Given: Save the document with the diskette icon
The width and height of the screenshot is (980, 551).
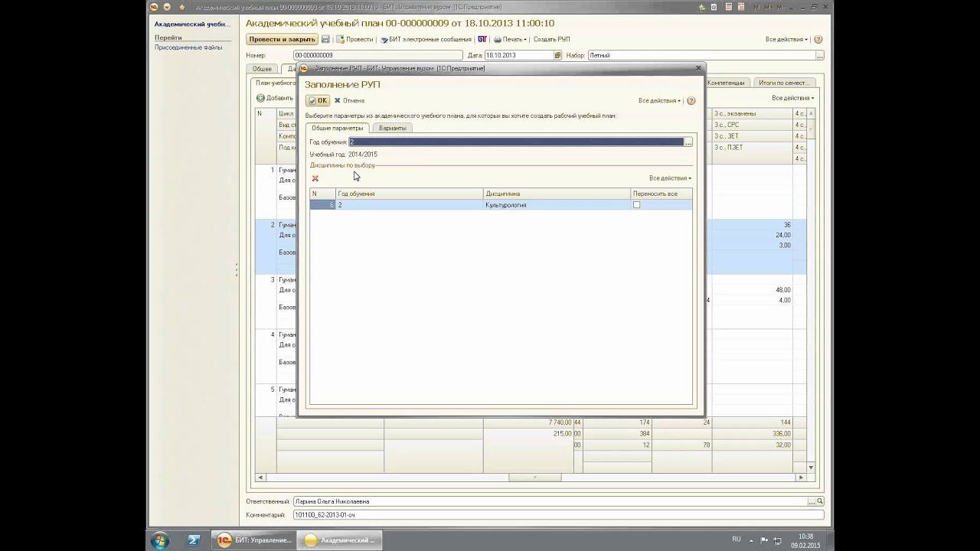Looking at the screenshot, I should 325,39.
